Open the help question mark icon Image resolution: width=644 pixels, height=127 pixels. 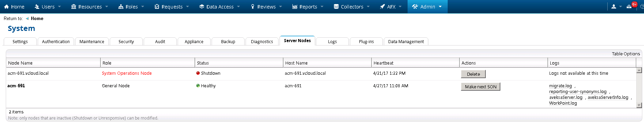tap(642, 6)
